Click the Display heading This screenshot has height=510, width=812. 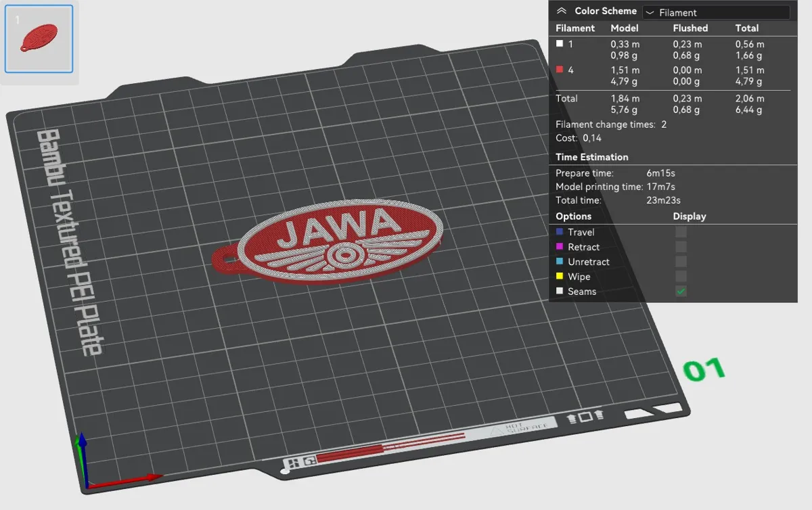[x=690, y=216]
